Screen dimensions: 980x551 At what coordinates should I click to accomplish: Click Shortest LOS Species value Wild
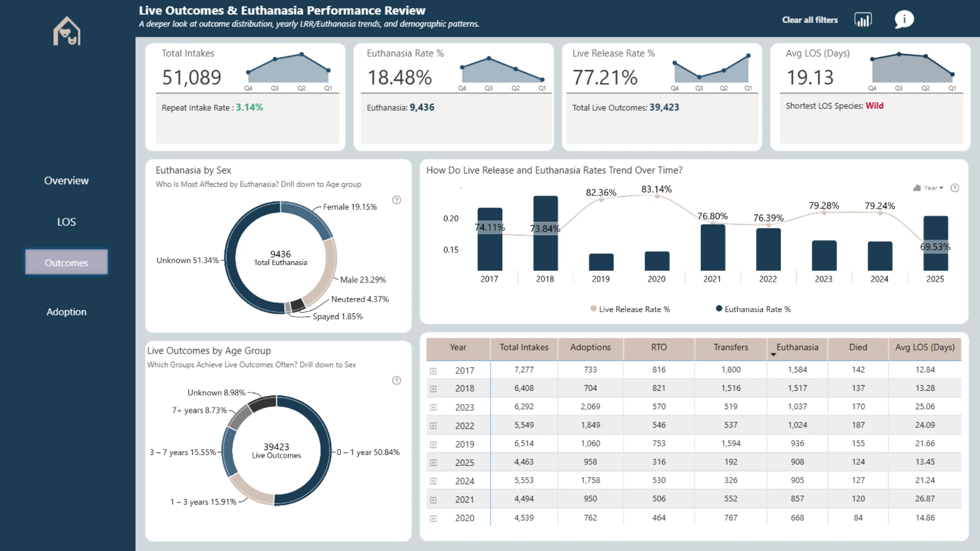pos(874,106)
